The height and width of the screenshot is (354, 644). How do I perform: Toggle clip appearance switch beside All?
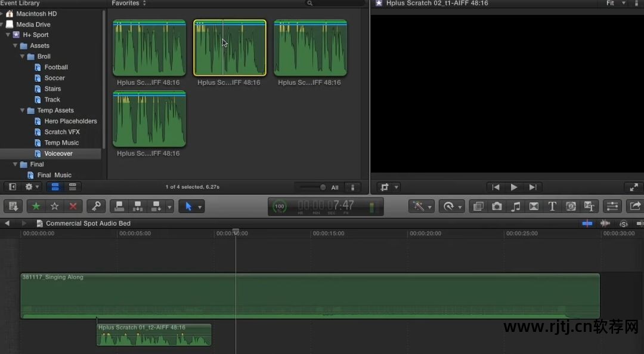click(x=352, y=187)
